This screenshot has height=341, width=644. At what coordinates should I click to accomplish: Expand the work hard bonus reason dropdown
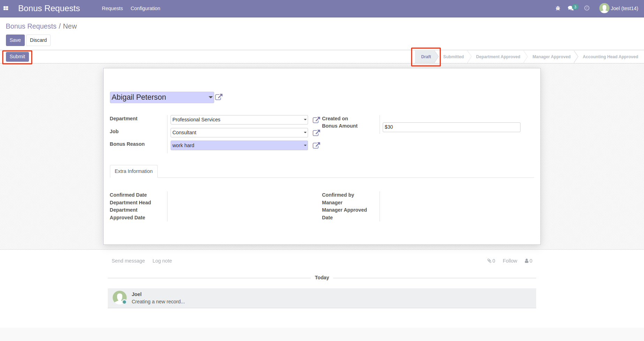305,145
